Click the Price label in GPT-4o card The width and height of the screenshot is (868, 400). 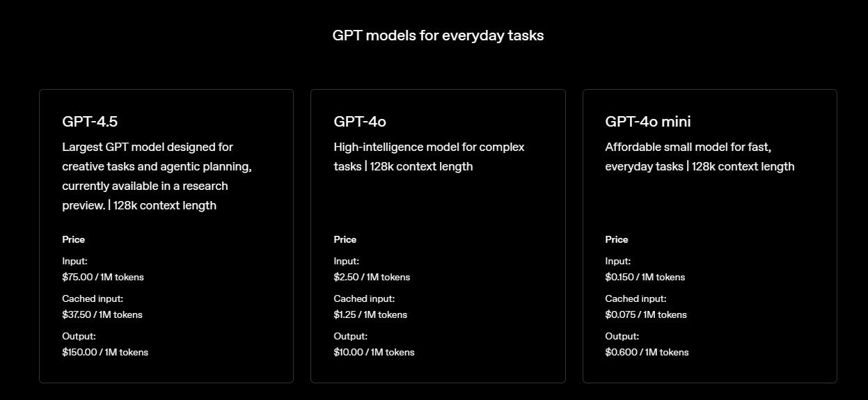pos(345,239)
